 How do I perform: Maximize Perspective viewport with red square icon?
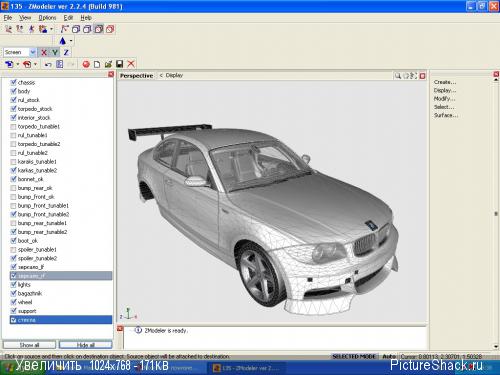[422, 76]
